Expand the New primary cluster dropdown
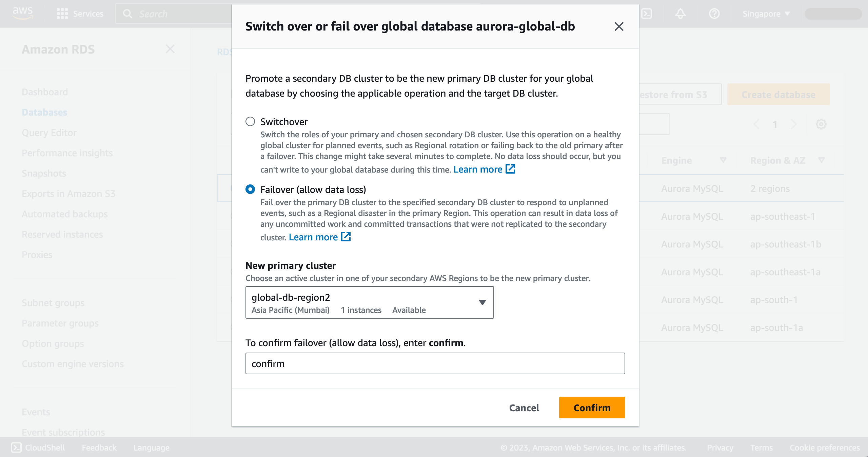 point(370,302)
